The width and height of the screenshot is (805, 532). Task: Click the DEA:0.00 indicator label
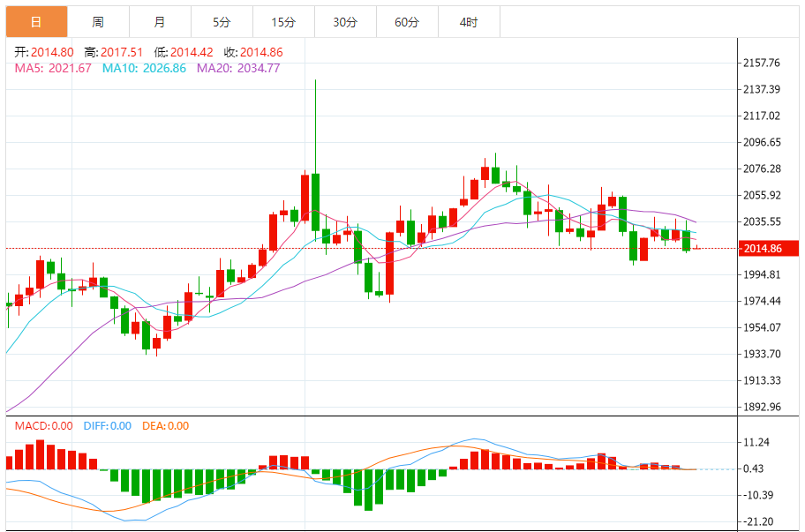(x=165, y=426)
